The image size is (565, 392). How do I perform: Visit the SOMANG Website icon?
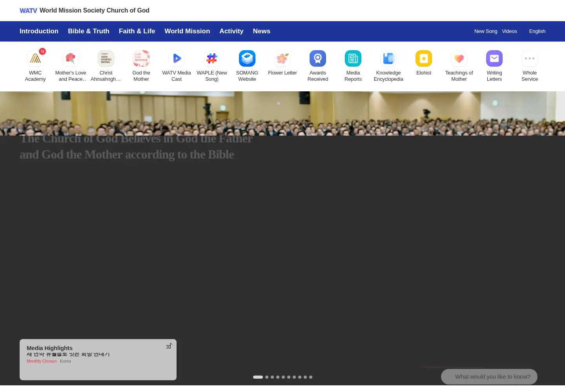[247, 58]
